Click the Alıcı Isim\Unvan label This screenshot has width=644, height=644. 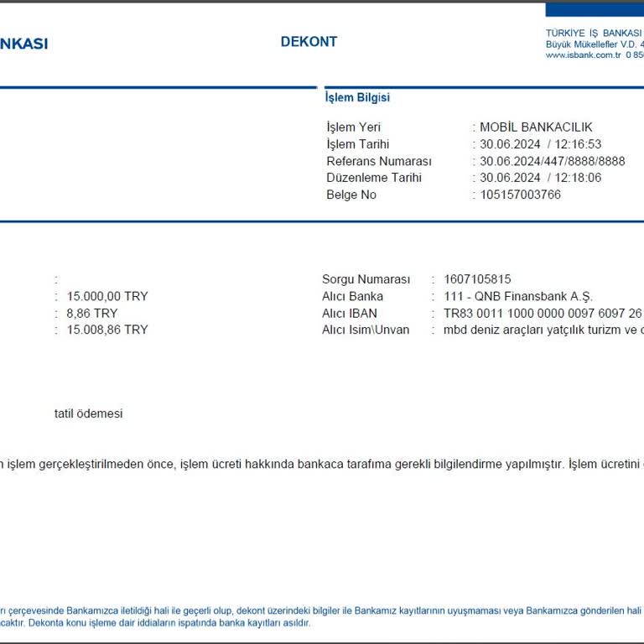[366, 330]
